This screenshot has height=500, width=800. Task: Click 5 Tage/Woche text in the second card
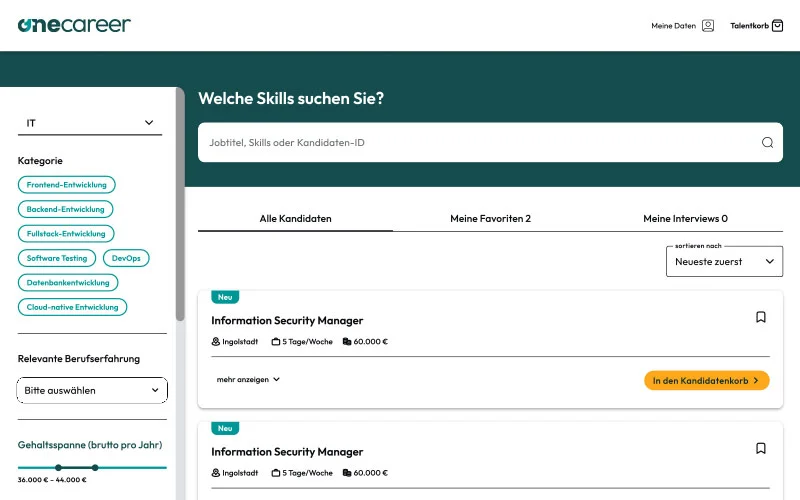(307, 472)
